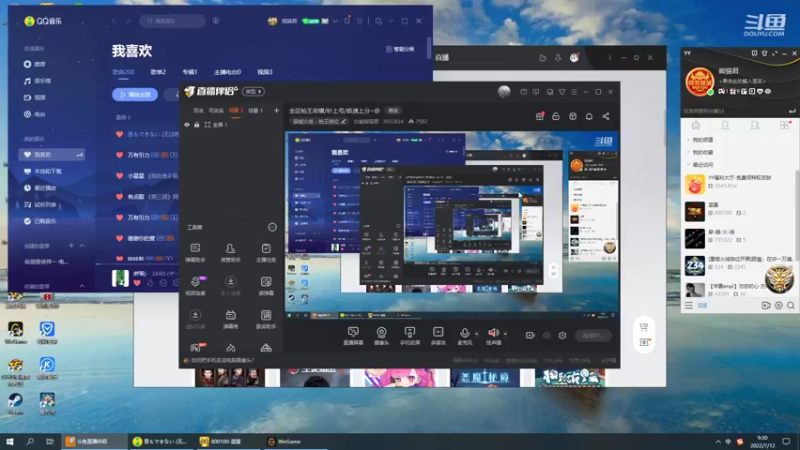Open local and downloads in QQ Music sidebar
The height and width of the screenshot is (450, 800).
click(43, 171)
